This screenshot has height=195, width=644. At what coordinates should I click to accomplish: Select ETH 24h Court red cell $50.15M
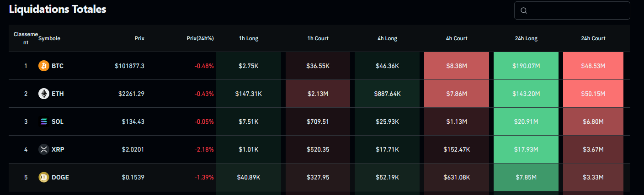[593, 94]
